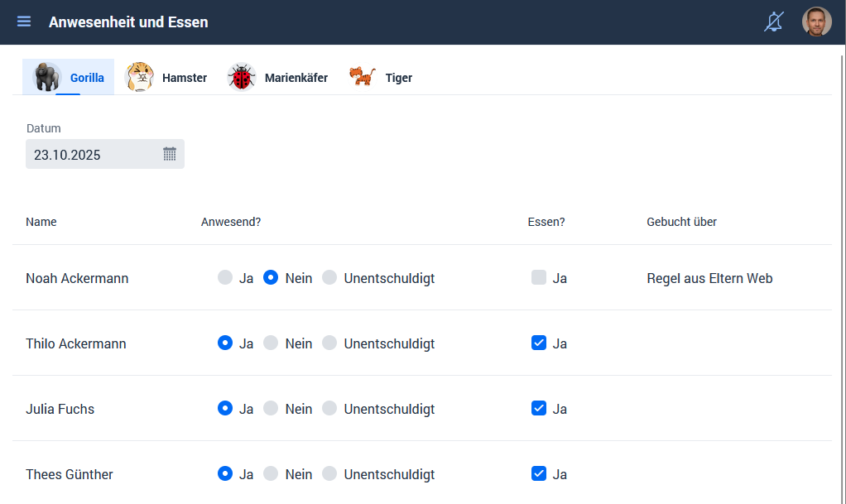The width and height of the screenshot is (846, 504).
Task: Set Thees Günther to Nein
Action: click(271, 474)
